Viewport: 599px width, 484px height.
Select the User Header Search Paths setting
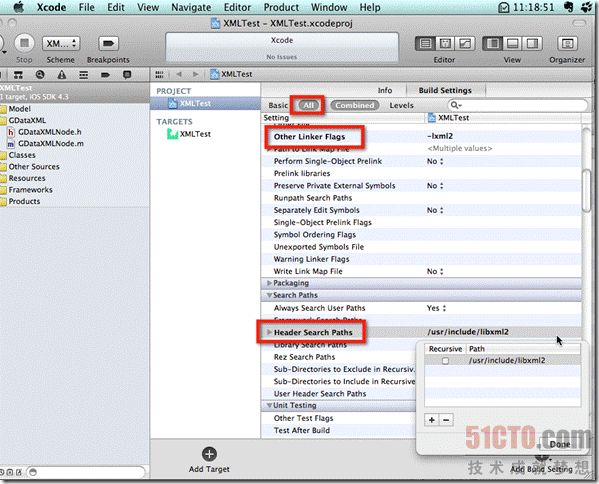pyautogui.click(x=320, y=393)
